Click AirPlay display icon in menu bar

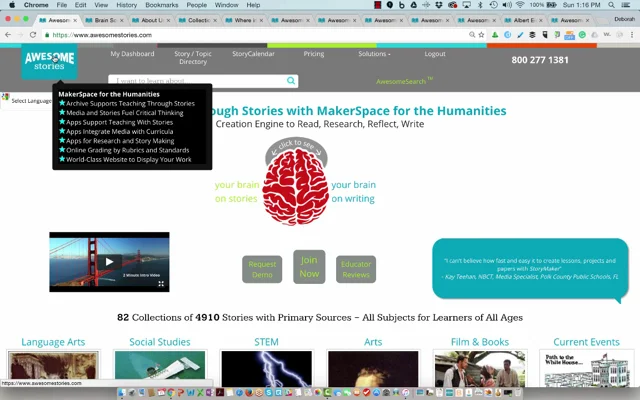pos(467,5)
